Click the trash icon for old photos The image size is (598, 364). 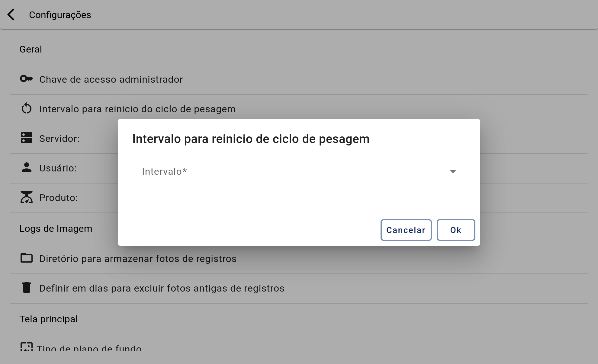point(26,287)
